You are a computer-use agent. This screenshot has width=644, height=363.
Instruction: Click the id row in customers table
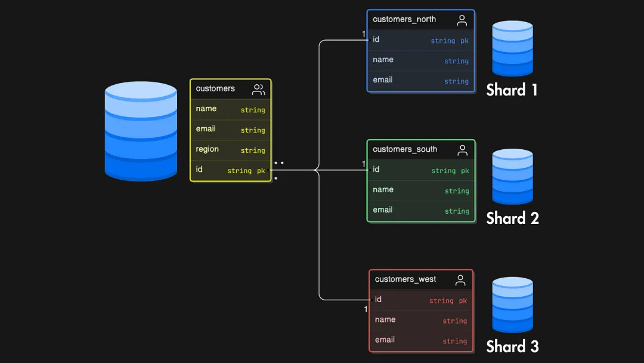230,170
